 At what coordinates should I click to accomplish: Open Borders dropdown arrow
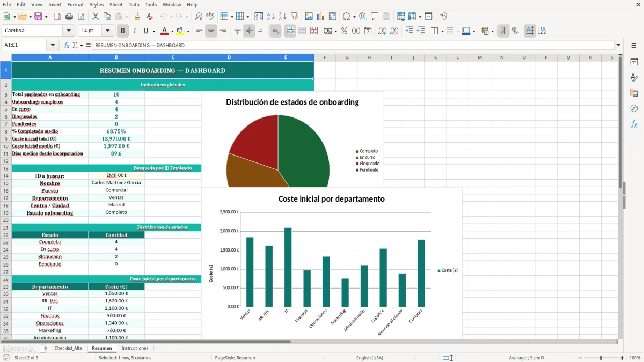[442, 31]
